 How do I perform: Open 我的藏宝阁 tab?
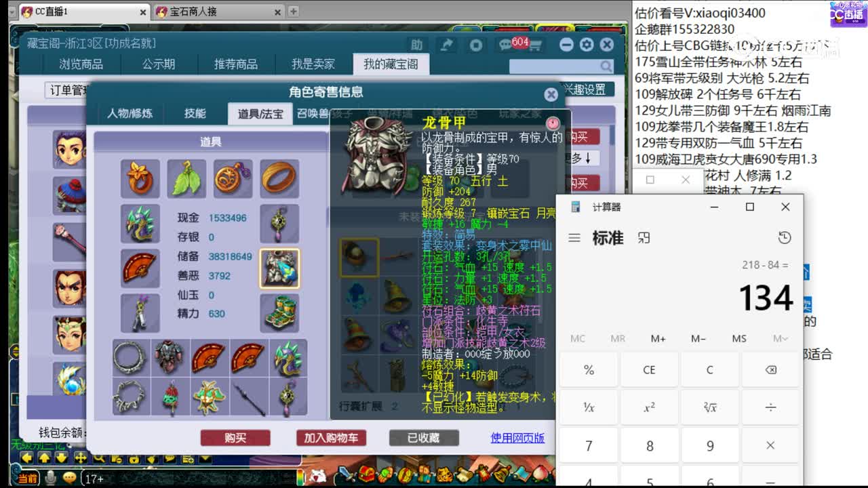[x=391, y=64]
